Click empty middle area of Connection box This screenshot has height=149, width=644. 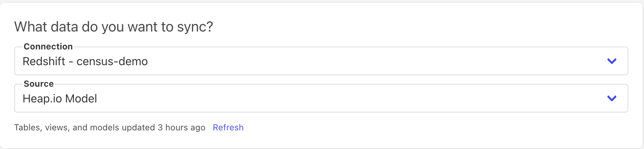pos(321,61)
